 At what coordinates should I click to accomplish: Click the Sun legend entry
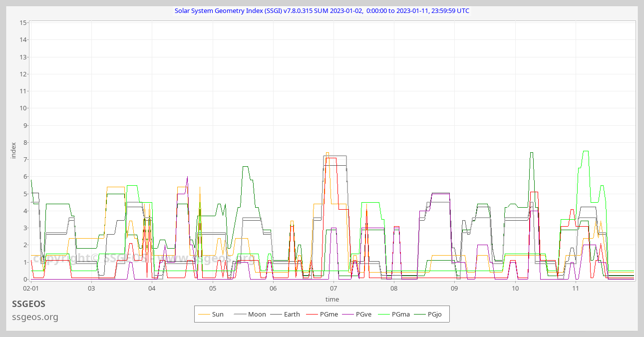coord(211,314)
